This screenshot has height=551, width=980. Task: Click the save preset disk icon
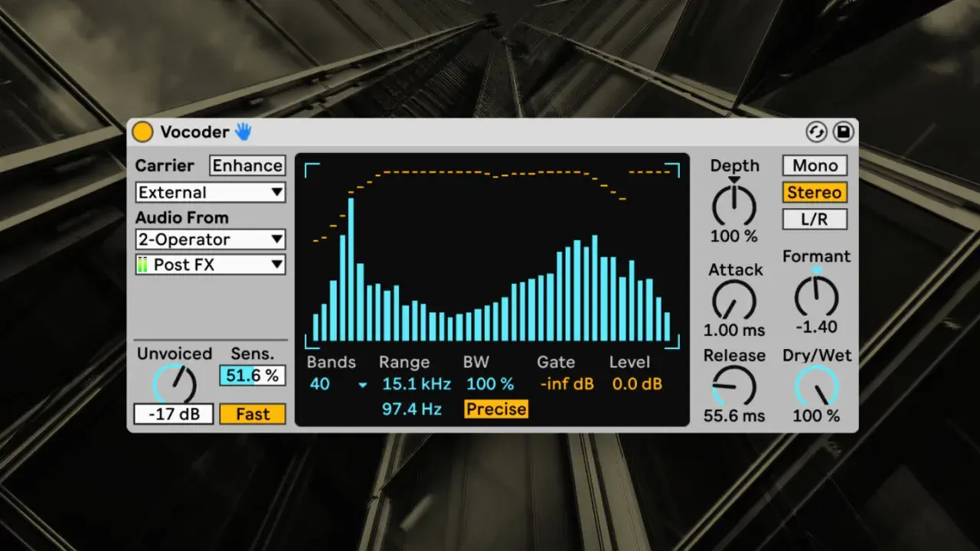843,132
